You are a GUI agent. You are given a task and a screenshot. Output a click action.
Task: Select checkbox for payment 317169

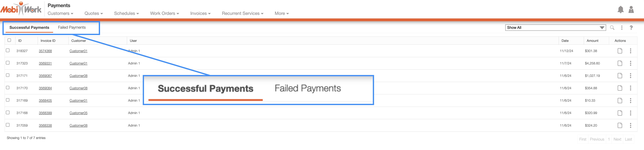(8, 100)
